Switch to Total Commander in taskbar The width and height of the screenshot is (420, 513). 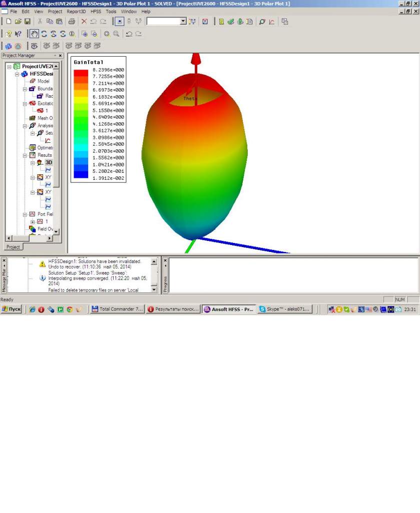pos(117,309)
